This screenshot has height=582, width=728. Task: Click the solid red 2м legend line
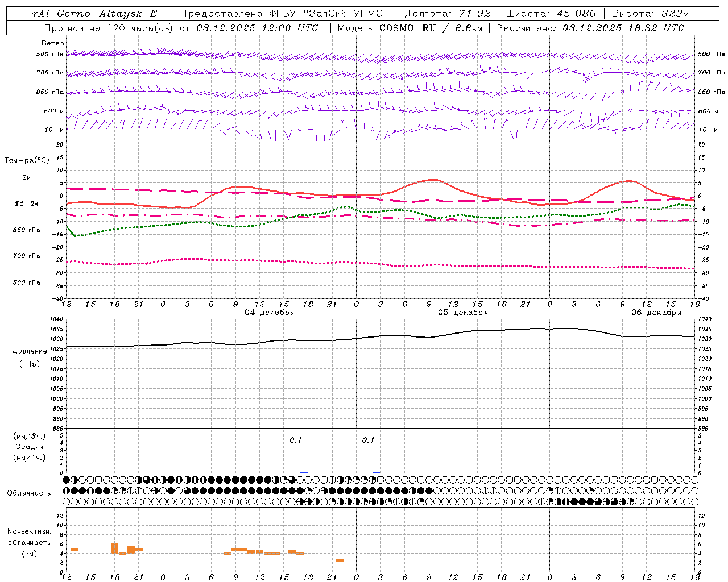coord(26,184)
